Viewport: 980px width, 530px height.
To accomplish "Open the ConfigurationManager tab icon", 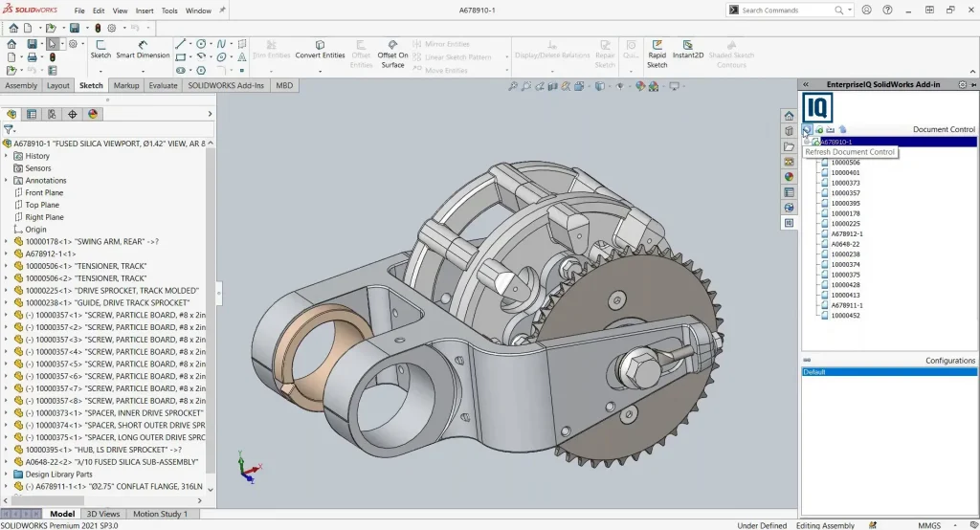I will tap(52, 114).
